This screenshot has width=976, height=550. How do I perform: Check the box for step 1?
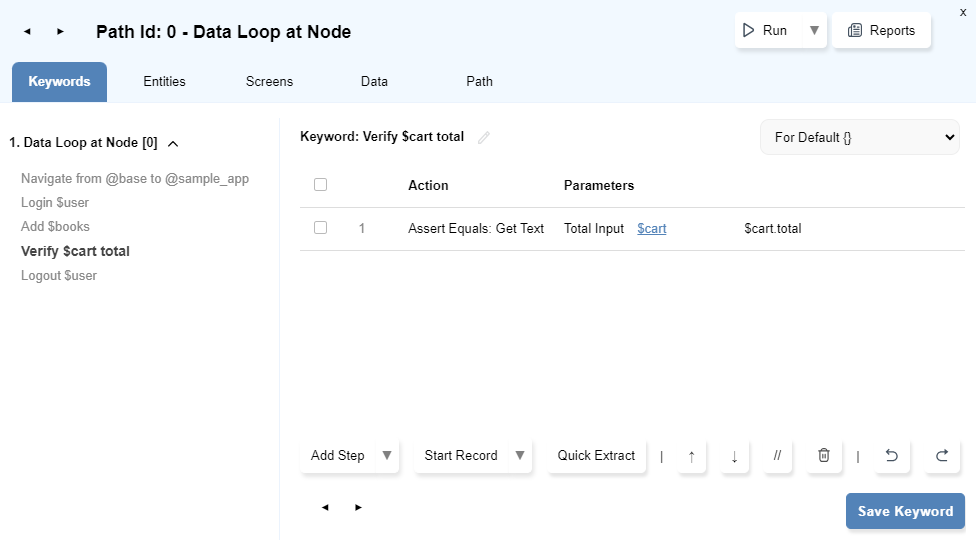click(x=321, y=228)
